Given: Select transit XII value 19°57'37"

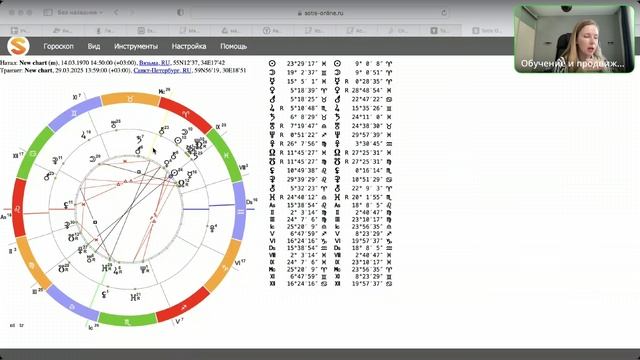Looking at the screenshot, I should click(368, 283).
